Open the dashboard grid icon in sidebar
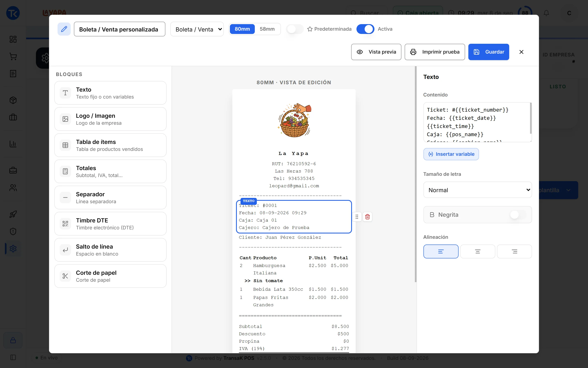The image size is (588, 368). click(13, 39)
